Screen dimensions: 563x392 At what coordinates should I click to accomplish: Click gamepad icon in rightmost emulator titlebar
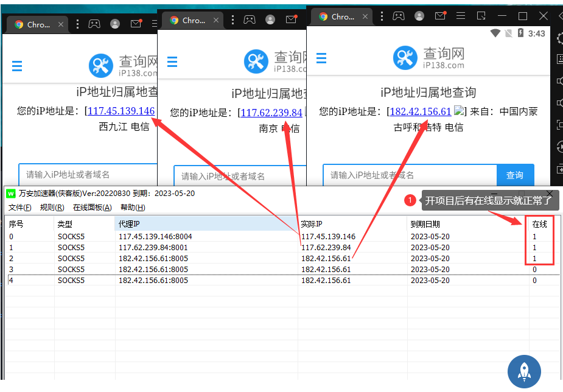pyautogui.click(x=398, y=16)
